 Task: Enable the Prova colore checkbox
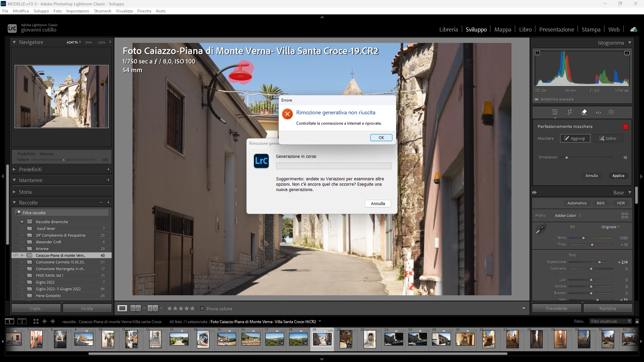202,308
